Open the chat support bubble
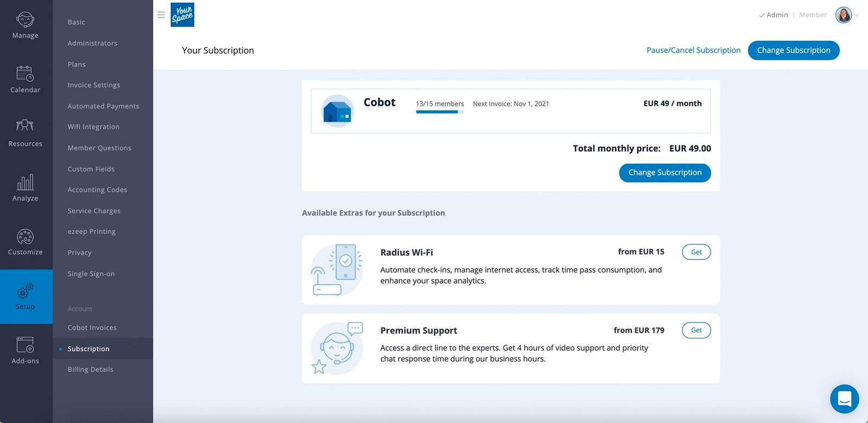Image resolution: width=868 pixels, height=423 pixels. coord(844,399)
